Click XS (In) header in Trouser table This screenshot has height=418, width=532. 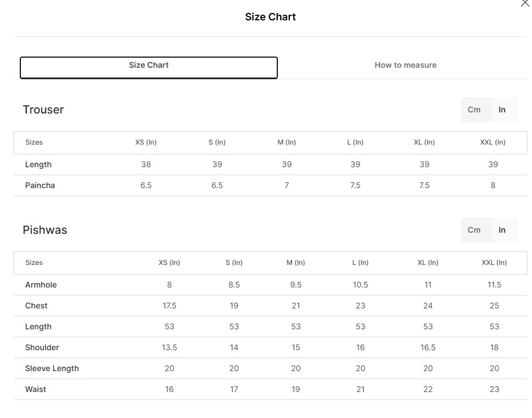point(146,142)
